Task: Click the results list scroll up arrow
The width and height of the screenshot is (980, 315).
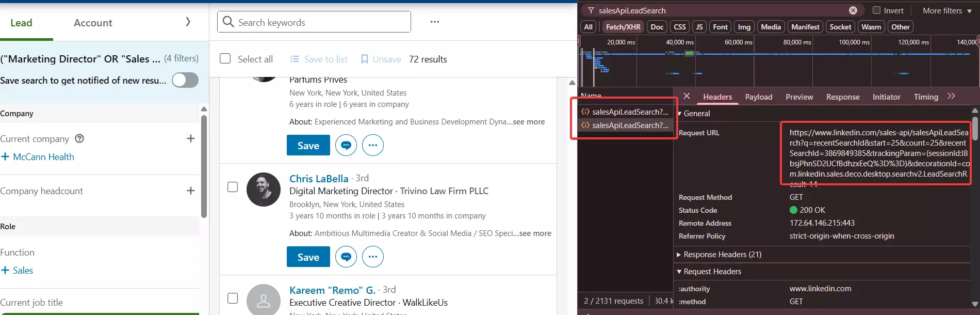Action: pyautogui.click(x=572, y=83)
